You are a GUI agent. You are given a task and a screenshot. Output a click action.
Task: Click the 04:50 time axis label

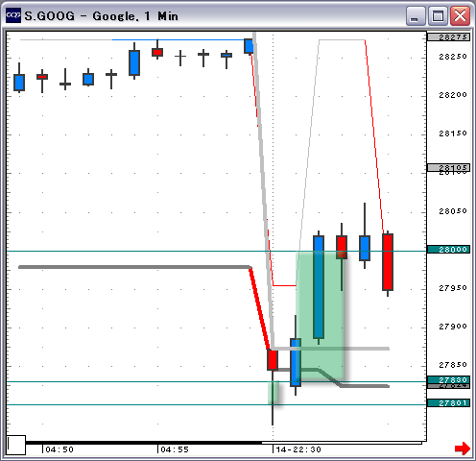tap(59, 449)
